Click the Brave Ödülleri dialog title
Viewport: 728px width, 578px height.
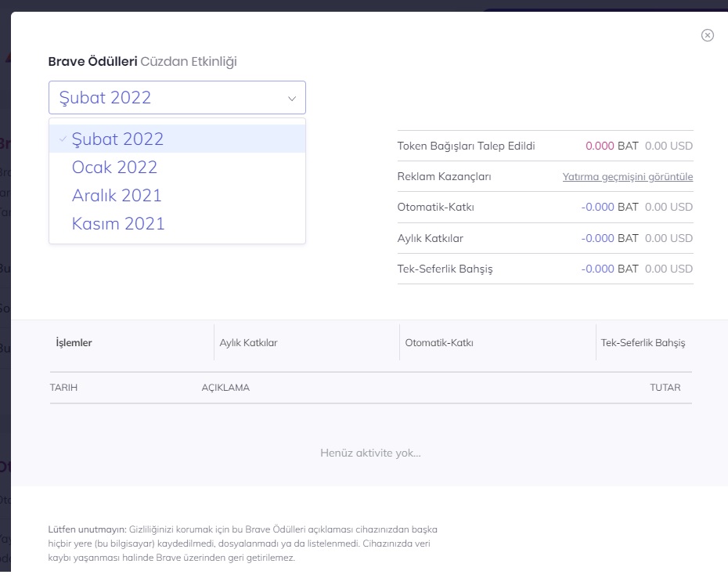(92, 62)
